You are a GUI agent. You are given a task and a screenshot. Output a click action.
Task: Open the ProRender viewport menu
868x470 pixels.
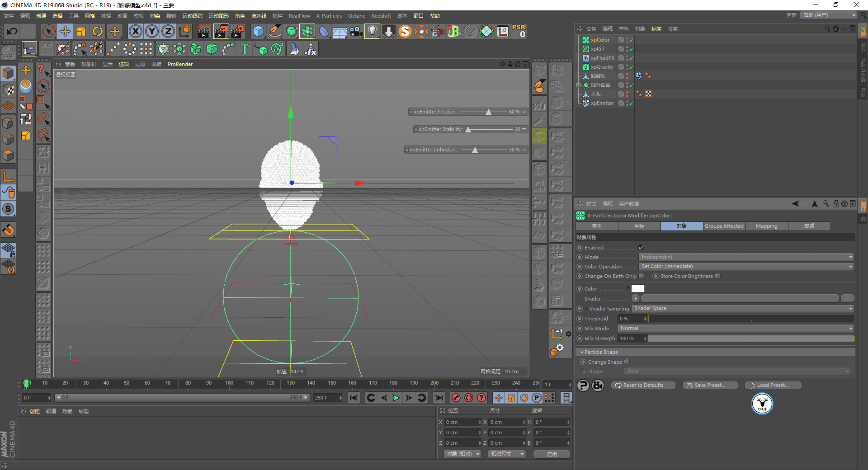(x=180, y=64)
